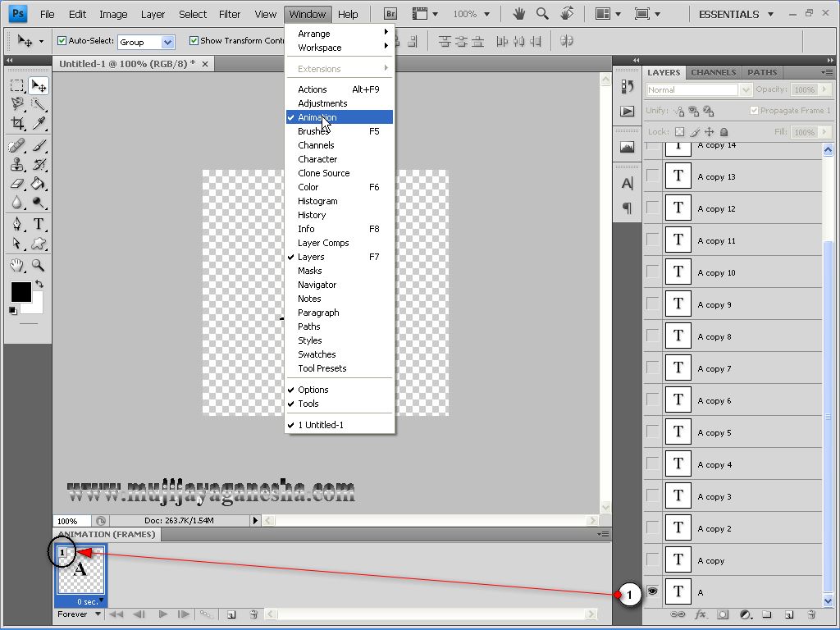Select the Clone Stamp tool
840x630 pixels.
[x=17, y=164]
